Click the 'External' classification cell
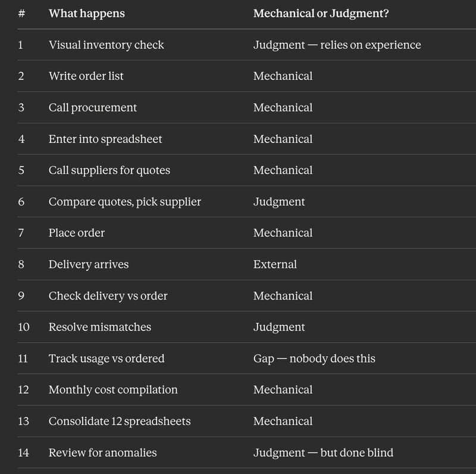This screenshot has width=476, height=474. coord(275,264)
